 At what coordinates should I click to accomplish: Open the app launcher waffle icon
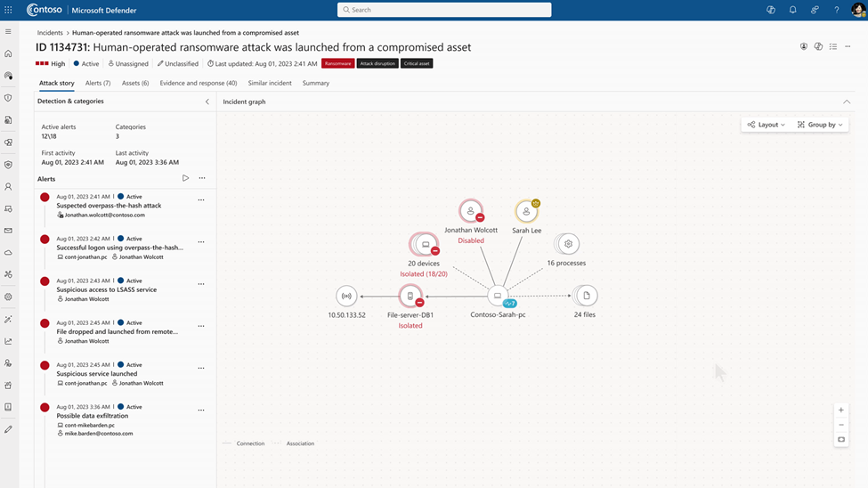tap(8, 10)
